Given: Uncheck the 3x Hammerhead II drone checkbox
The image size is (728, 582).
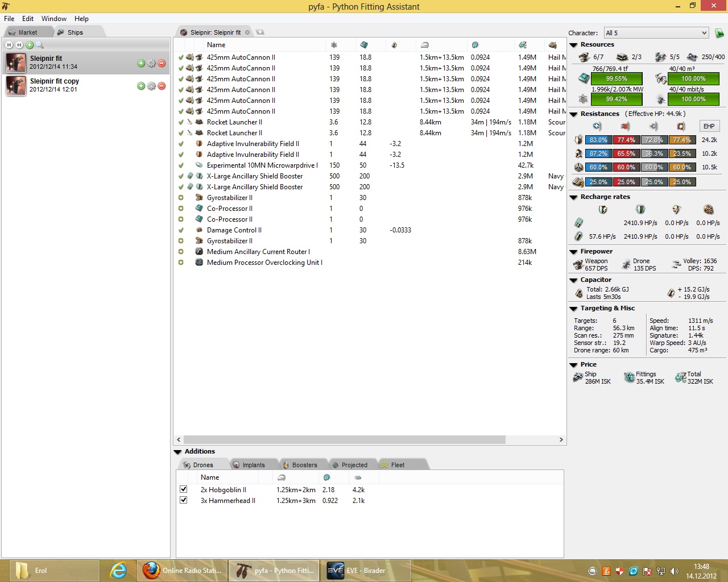Looking at the screenshot, I should 183,500.
